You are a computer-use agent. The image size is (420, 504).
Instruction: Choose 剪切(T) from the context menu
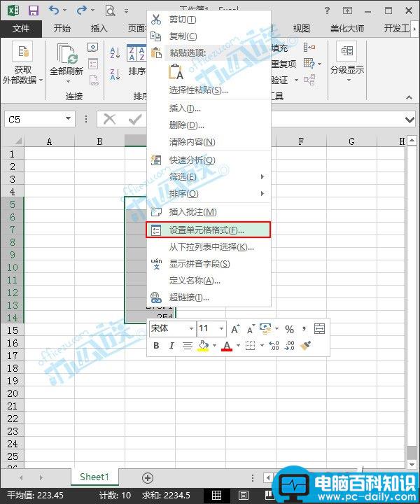[208, 20]
